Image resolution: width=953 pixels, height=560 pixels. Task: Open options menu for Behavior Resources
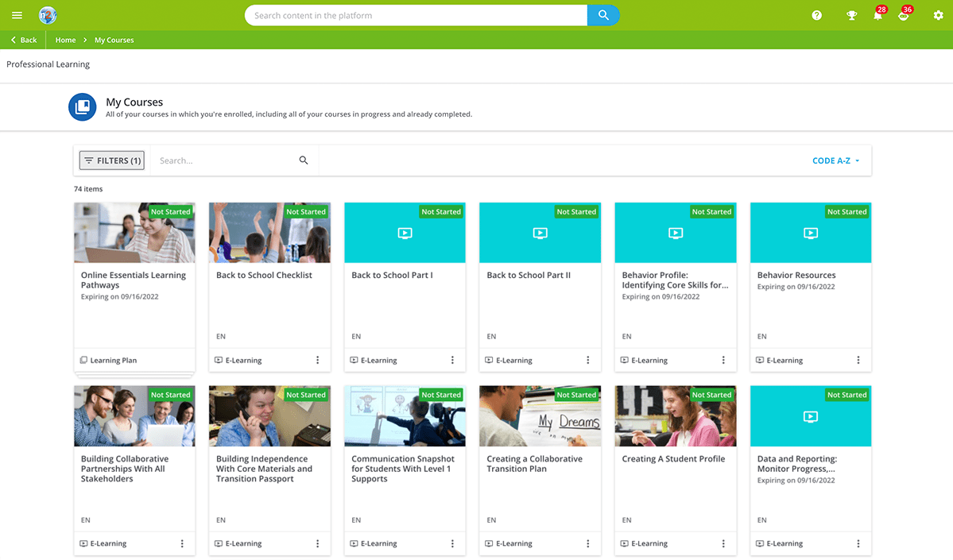click(x=858, y=360)
